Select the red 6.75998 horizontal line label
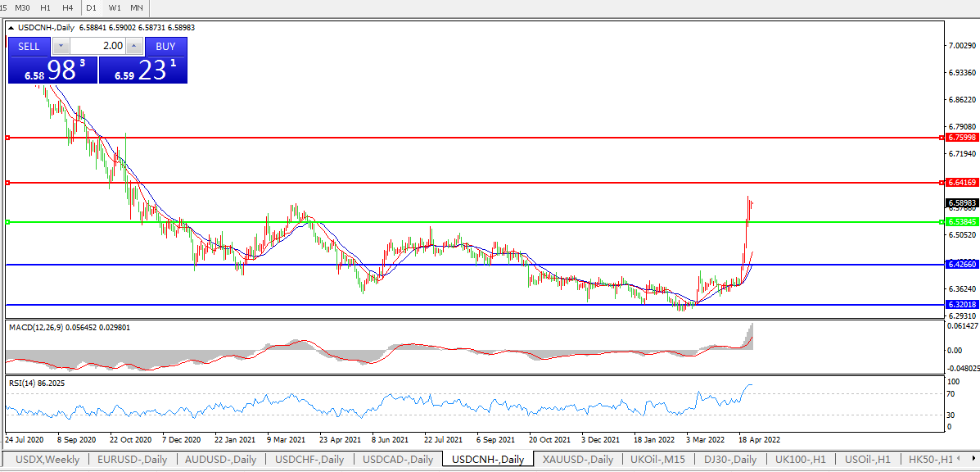 pyautogui.click(x=960, y=138)
